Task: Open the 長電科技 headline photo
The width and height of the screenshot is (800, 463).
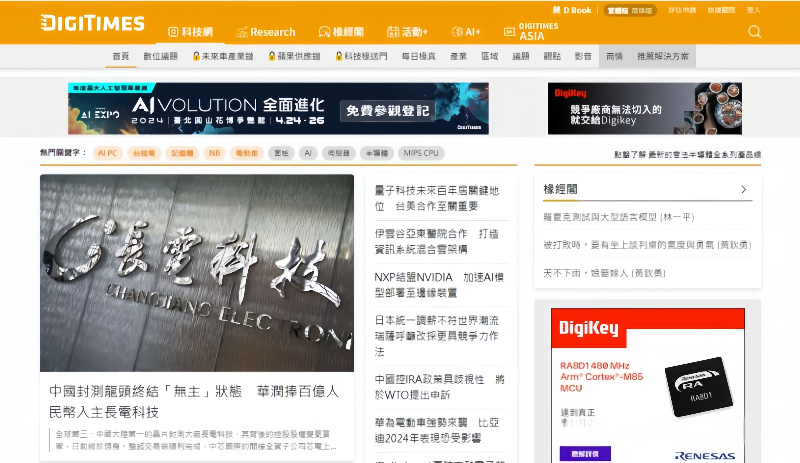Action: 197,273
